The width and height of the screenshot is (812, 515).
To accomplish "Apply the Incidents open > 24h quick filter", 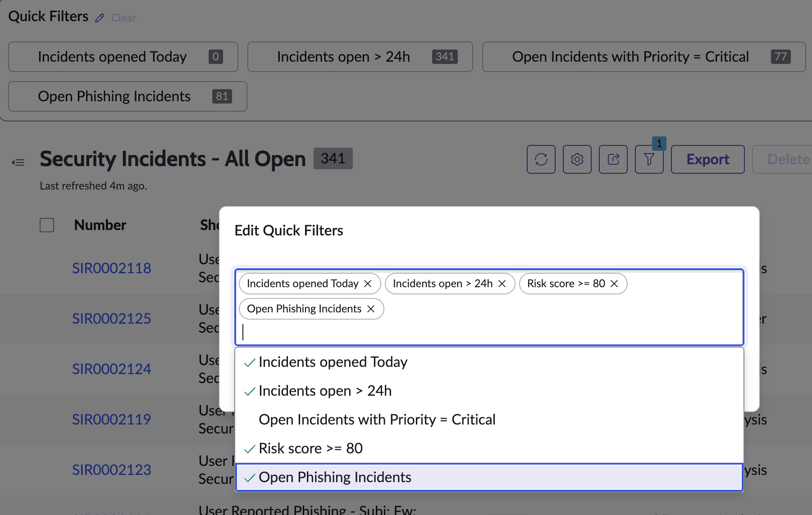I will click(360, 57).
